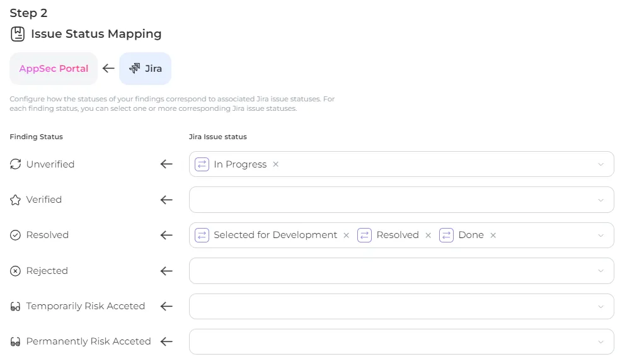This screenshot has height=364, width=632.
Task: Click the Rejected x-circle icon
Action: [16, 271]
